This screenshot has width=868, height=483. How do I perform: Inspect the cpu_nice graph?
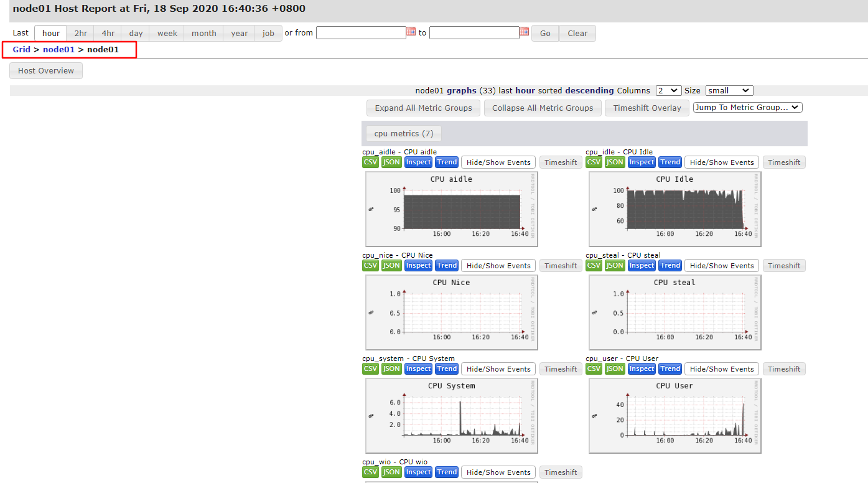tap(418, 266)
